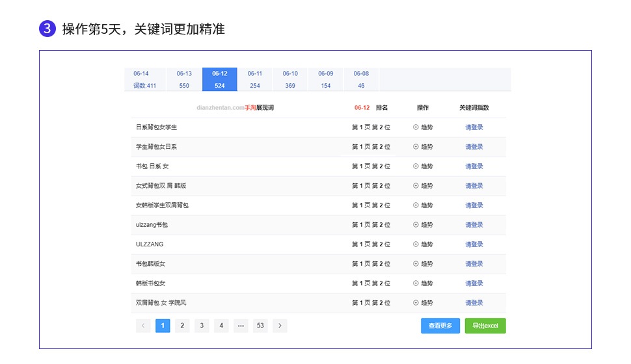Click 请登录 link for 女韩版学生双肩背包

[474, 205]
